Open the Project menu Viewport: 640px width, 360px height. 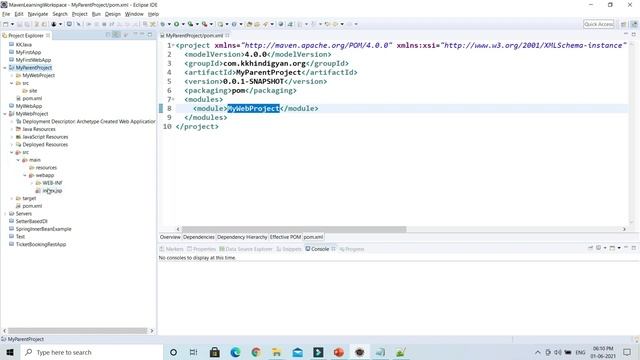[x=80, y=14]
